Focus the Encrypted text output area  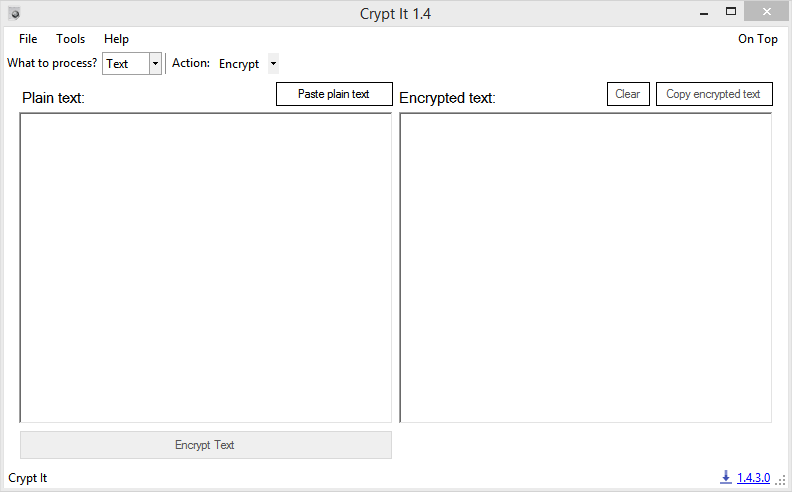(585, 268)
